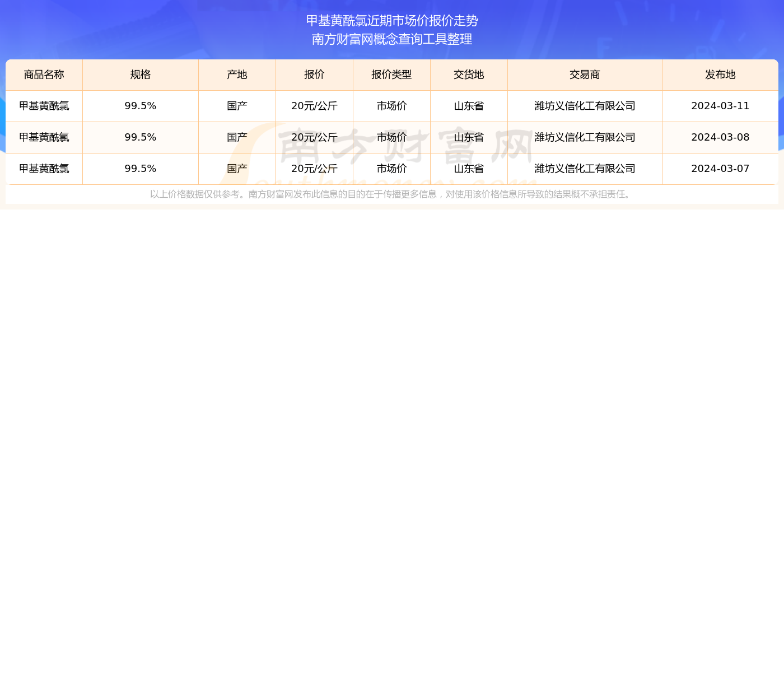784x675 pixels.
Task: Click 甲基黄酰氯 in the 2024-03-07 row
Action: (x=44, y=169)
